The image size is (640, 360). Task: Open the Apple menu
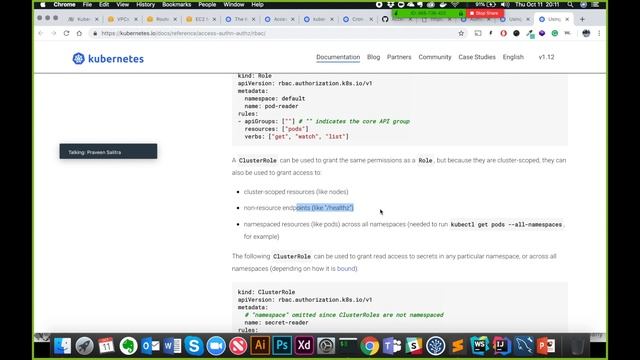(43, 4)
